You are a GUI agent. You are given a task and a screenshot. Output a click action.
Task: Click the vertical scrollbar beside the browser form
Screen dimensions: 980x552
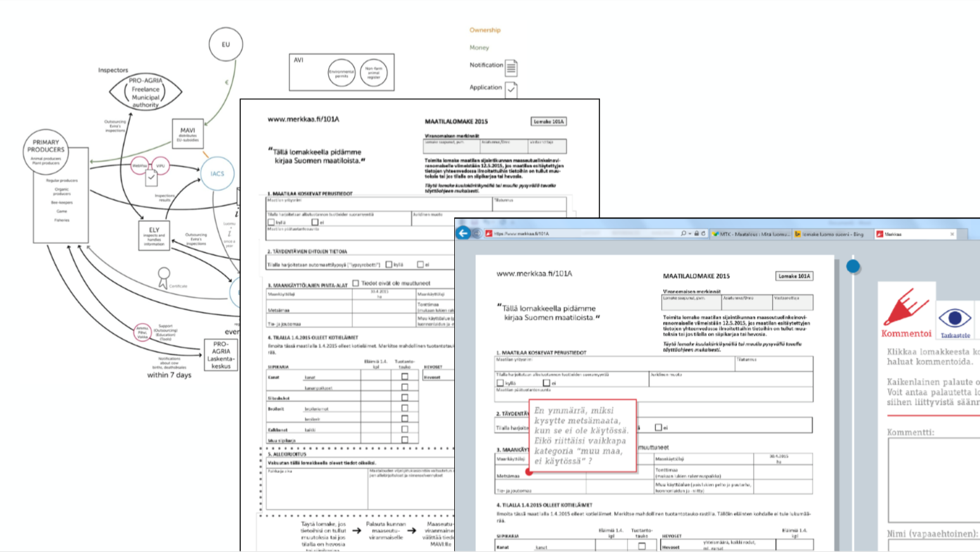click(837, 405)
